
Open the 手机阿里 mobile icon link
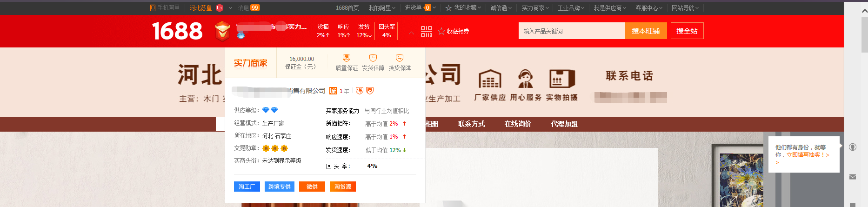coord(165,8)
